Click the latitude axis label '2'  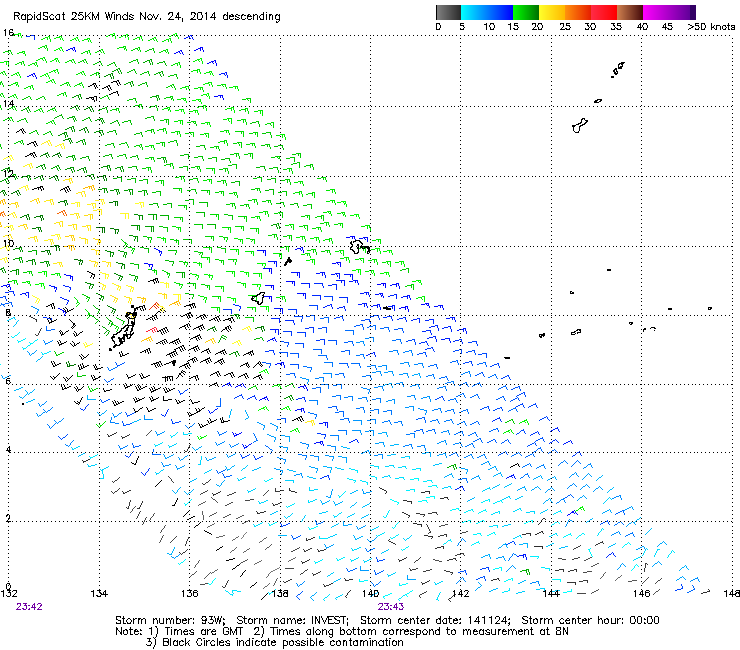pos(8,518)
